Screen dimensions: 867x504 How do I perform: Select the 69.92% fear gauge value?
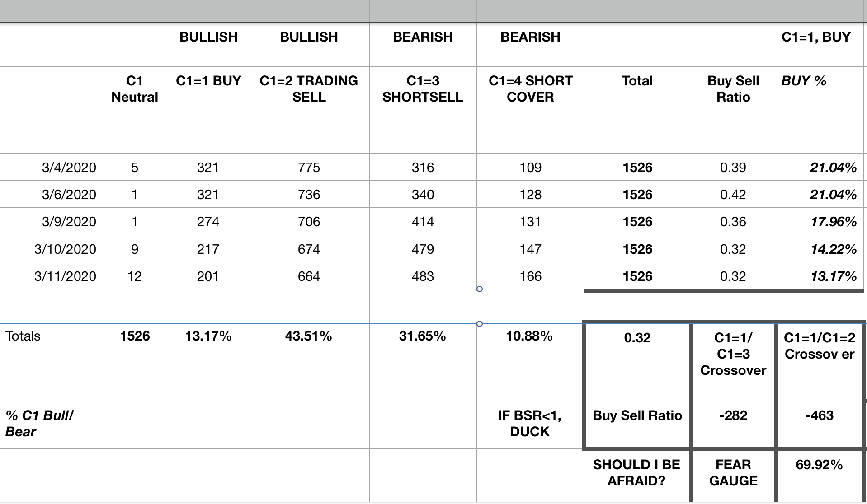coord(819,465)
